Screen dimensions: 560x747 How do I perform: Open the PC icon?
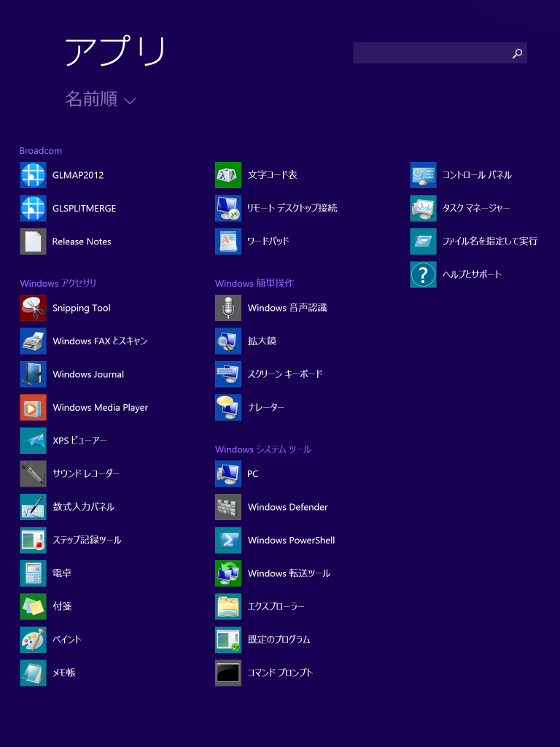(x=228, y=473)
